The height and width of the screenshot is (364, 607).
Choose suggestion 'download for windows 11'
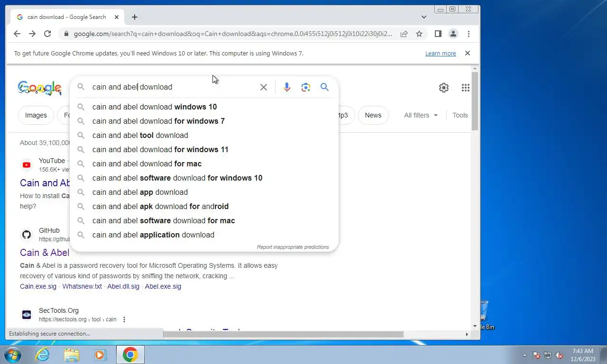point(204,149)
